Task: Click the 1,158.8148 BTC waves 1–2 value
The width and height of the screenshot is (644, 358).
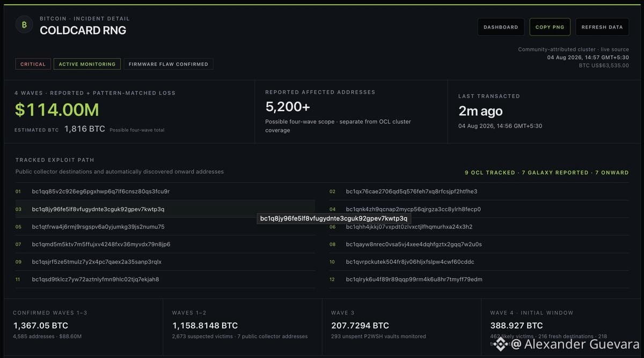Action: [x=205, y=325]
